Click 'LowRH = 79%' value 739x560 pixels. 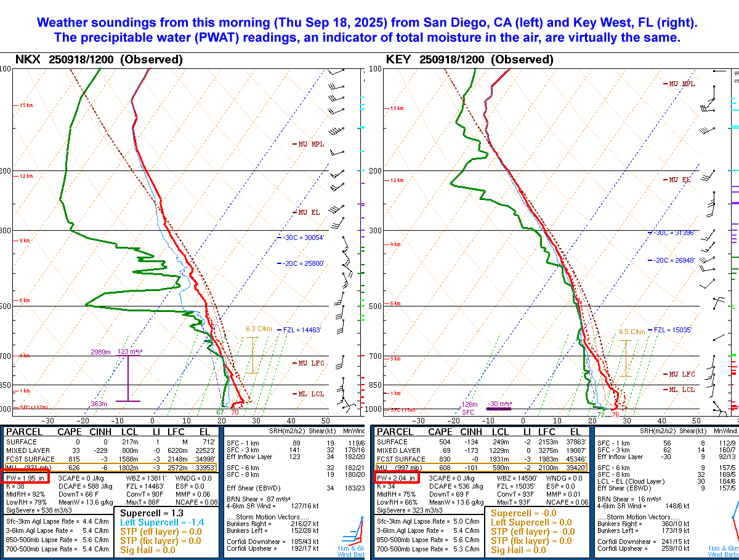(27, 502)
